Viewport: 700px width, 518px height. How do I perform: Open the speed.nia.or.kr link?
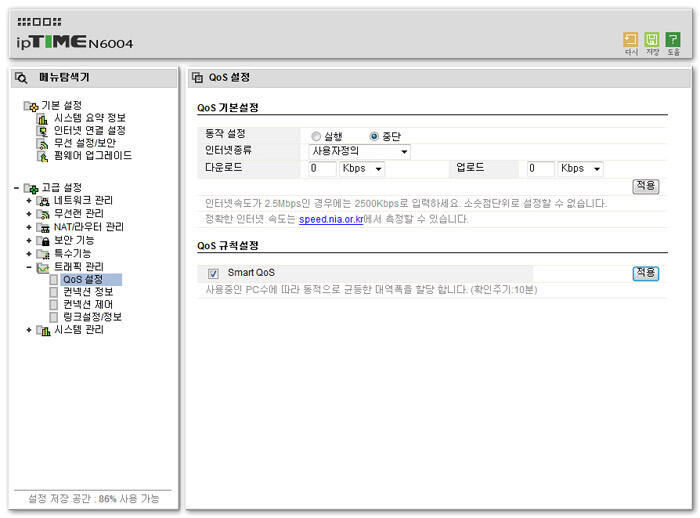coord(331,220)
